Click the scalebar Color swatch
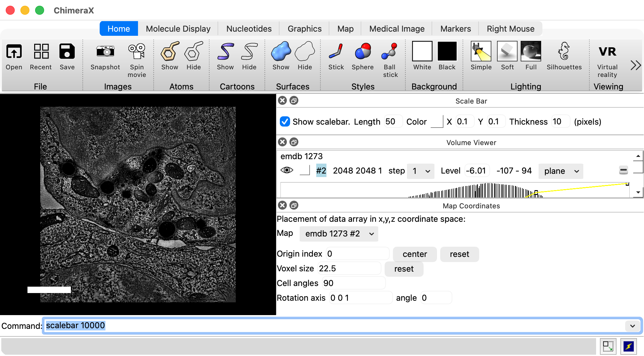 pos(437,122)
